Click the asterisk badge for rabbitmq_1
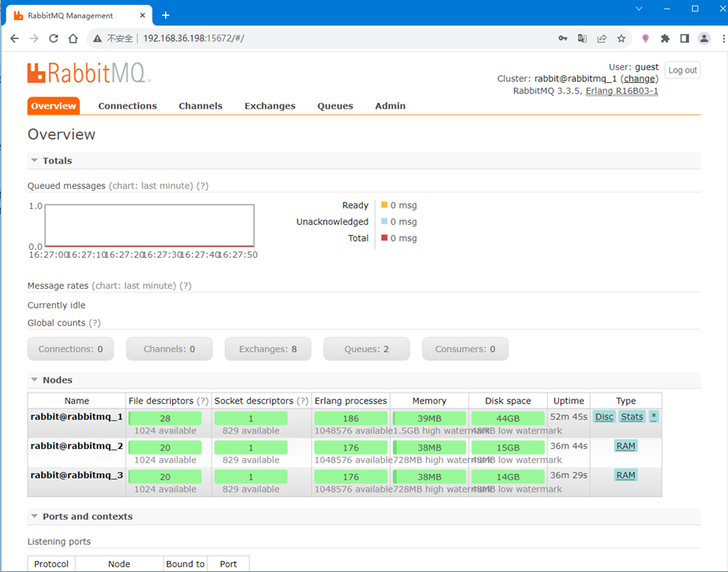Screen dimensions: 728x572 click(654, 416)
